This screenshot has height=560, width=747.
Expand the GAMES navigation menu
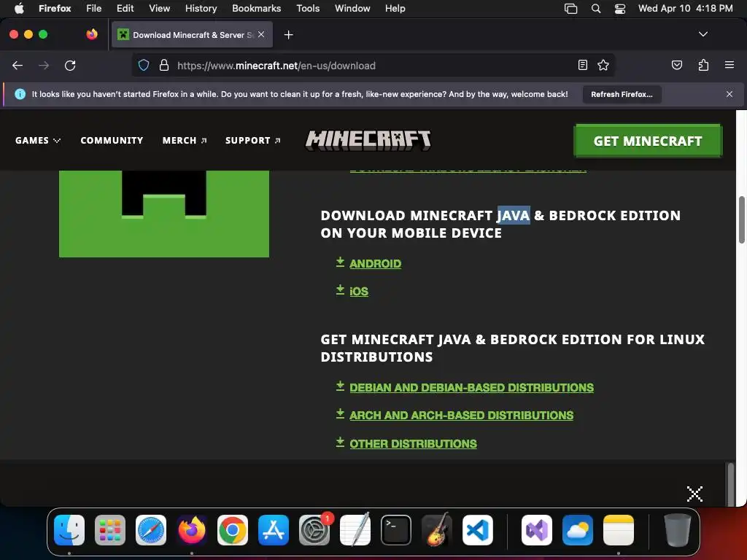(x=38, y=141)
